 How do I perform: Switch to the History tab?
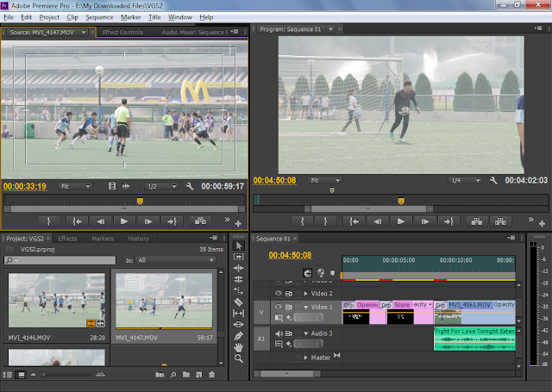pos(138,239)
